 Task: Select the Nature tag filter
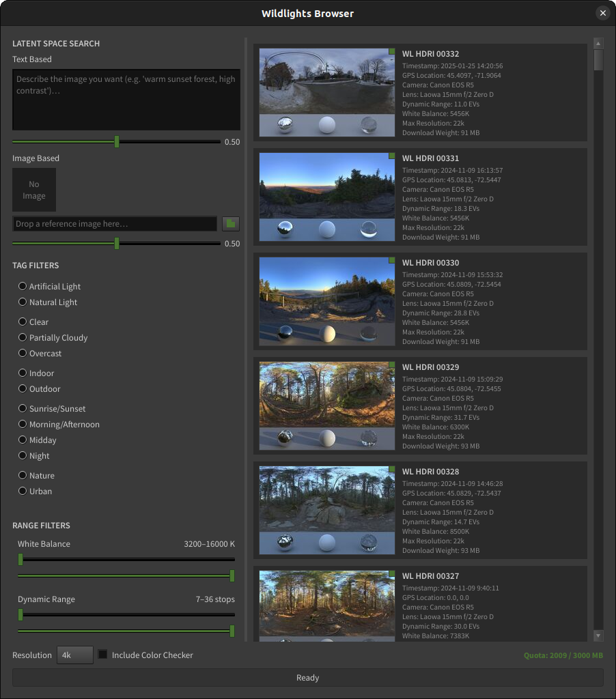[x=37, y=475]
